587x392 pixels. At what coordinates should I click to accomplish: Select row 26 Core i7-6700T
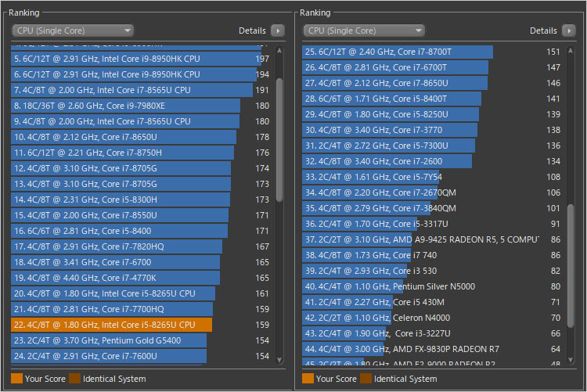(x=431, y=67)
